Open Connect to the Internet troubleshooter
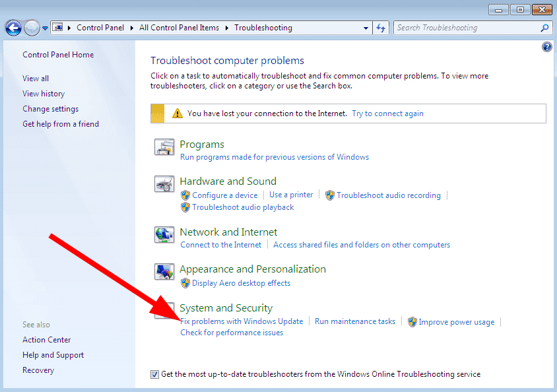 (x=221, y=245)
